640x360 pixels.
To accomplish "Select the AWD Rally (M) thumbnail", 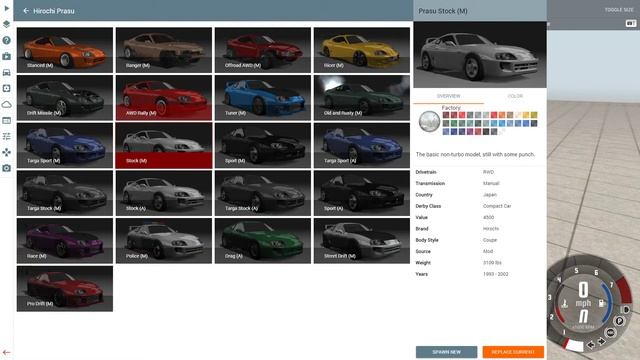I will tap(164, 98).
